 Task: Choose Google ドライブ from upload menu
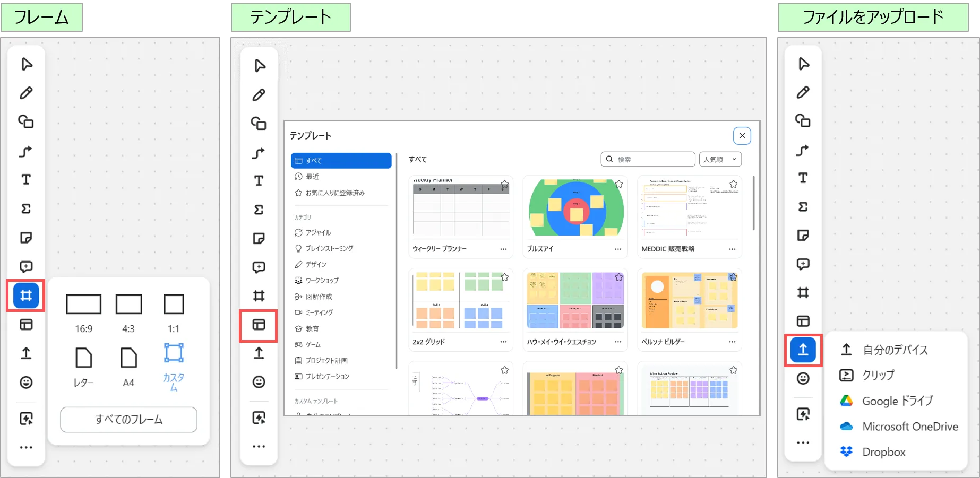pyautogui.click(x=897, y=401)
